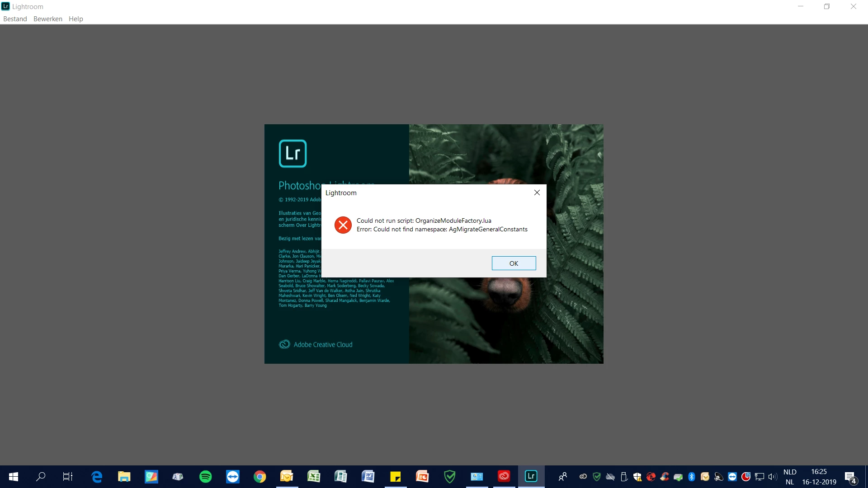868x488 pixels.
Task: Open the Help menu
Action: 76,19
